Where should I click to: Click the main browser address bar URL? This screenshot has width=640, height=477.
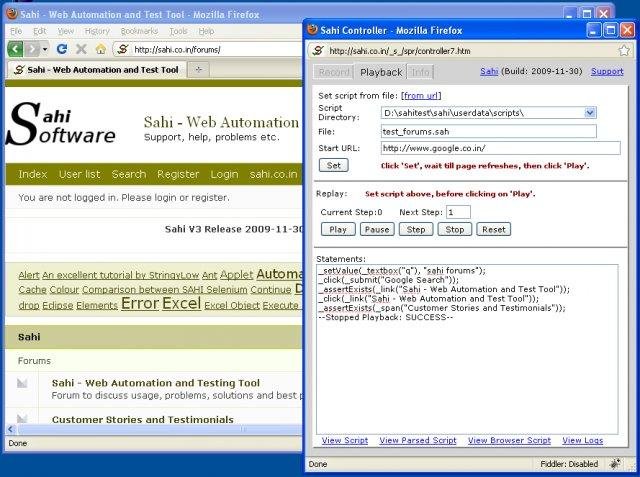(177, 50)
